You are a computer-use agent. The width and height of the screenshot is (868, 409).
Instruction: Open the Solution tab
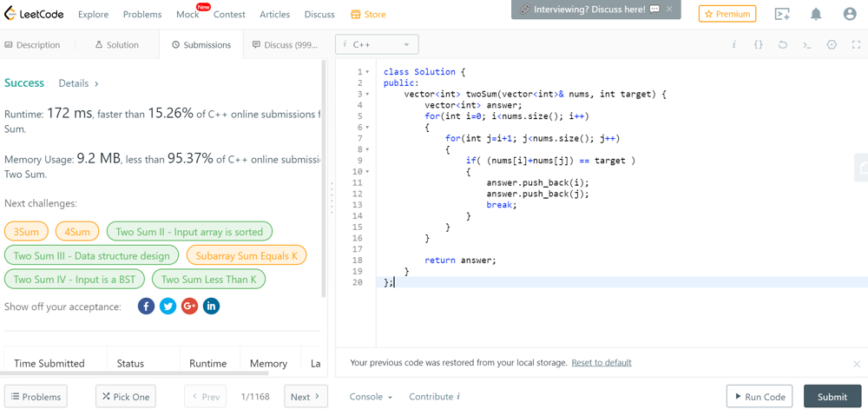pyautogui.click(x=116, y=45)
